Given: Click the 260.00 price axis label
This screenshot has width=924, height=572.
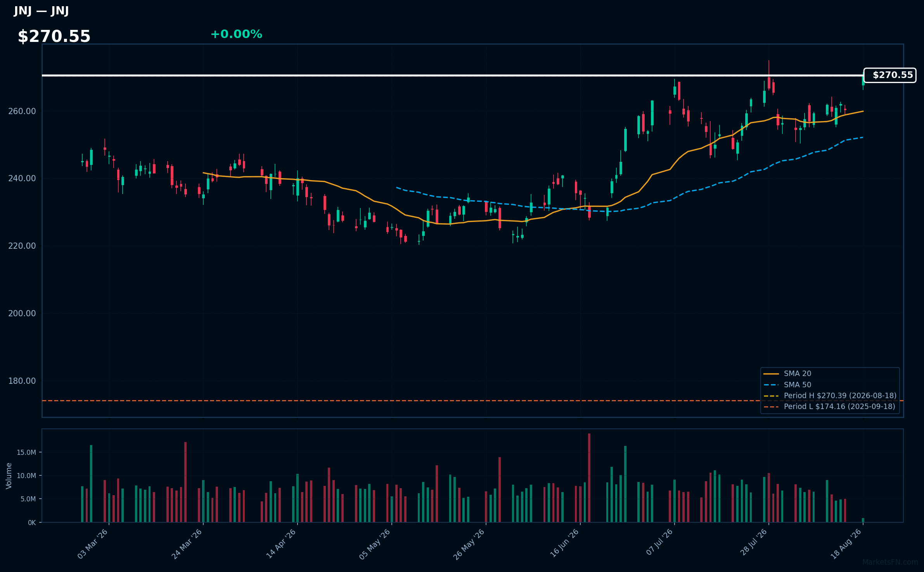Looking at the screenshot, I should coord(22,111).
